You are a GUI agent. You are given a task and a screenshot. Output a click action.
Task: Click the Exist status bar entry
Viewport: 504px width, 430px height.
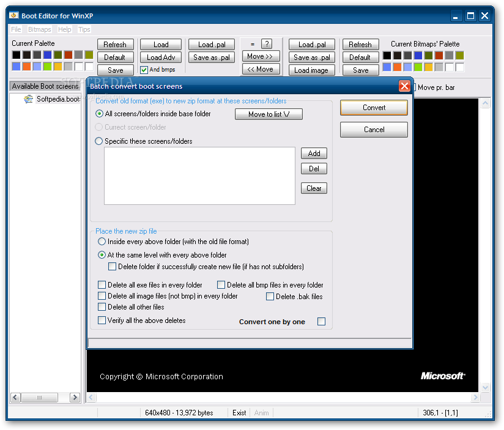point(239,413)
